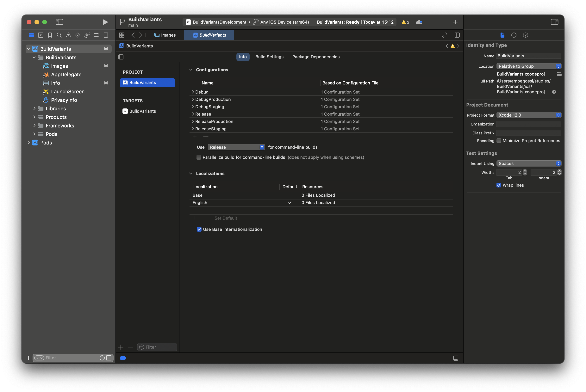Disable Wrap lines checkbox
Viewport: 586px width, 392px height.
(x=499, y=185)
